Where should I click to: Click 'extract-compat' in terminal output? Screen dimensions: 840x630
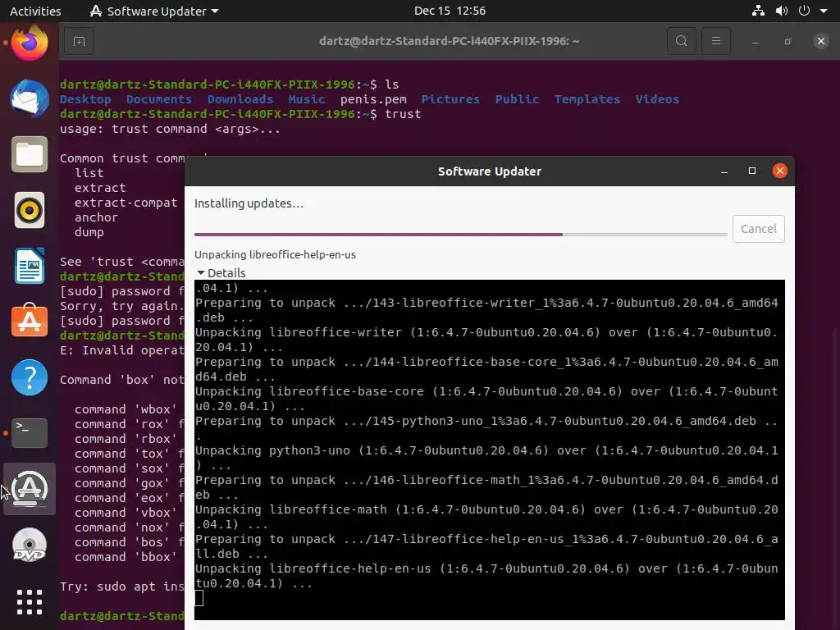pyautogui.click(x=126, y=203)
